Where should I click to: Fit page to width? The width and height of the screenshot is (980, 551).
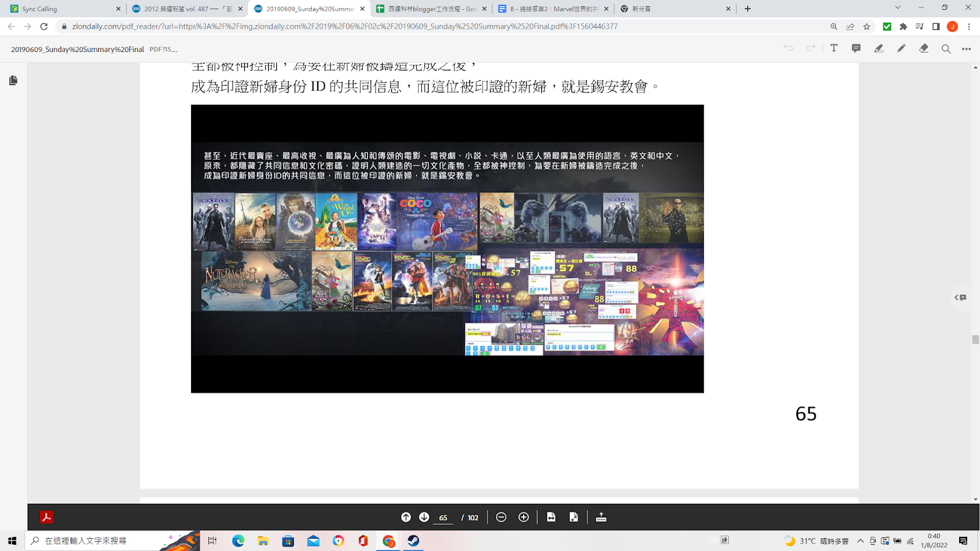tap(551, 517)
